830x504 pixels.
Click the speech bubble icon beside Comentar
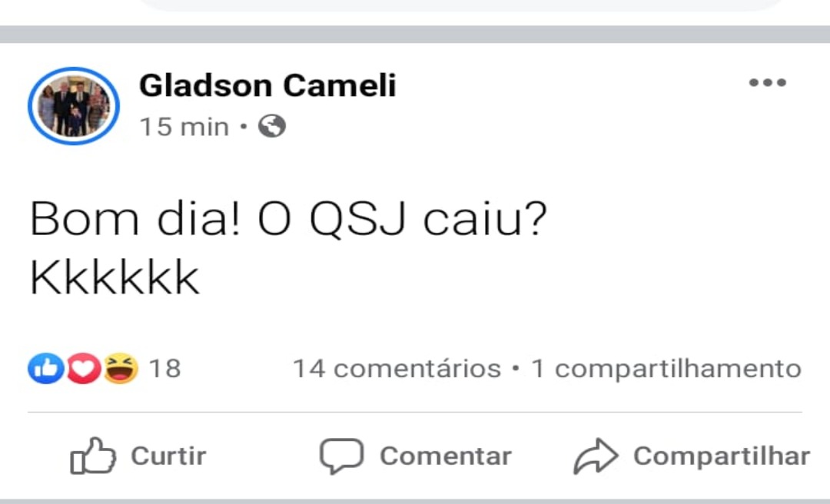pos(341,456)
